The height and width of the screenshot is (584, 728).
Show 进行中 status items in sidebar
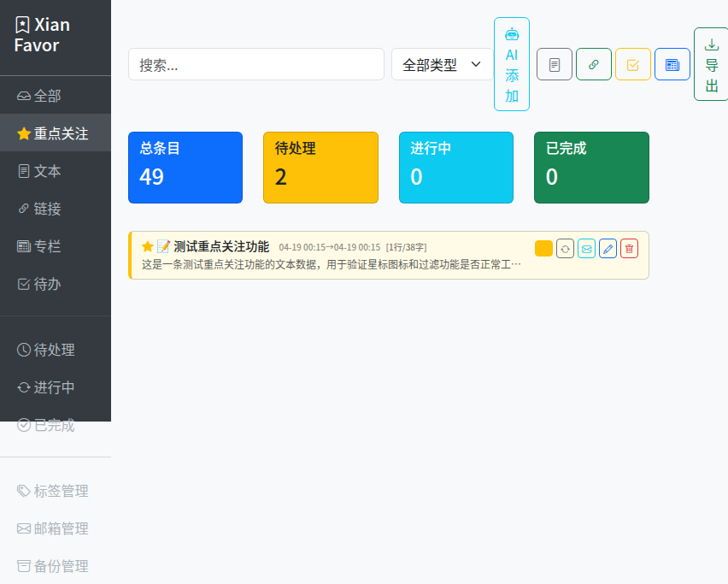(56, 387)
